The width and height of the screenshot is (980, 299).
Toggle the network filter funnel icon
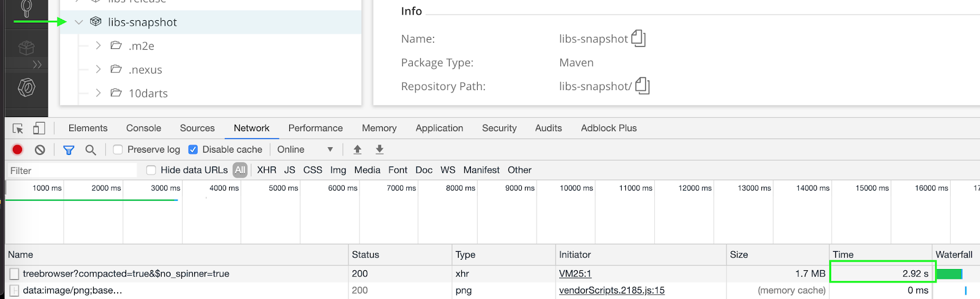[69, 149]
